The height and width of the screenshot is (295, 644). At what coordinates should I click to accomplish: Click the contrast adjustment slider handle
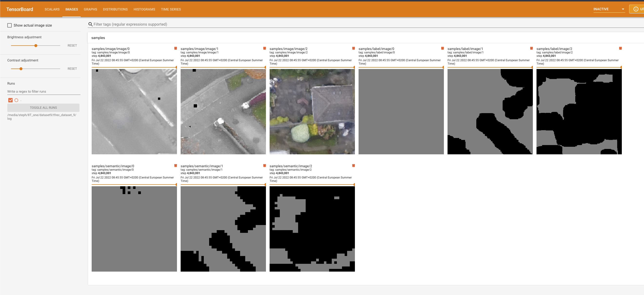coord(21,69)
